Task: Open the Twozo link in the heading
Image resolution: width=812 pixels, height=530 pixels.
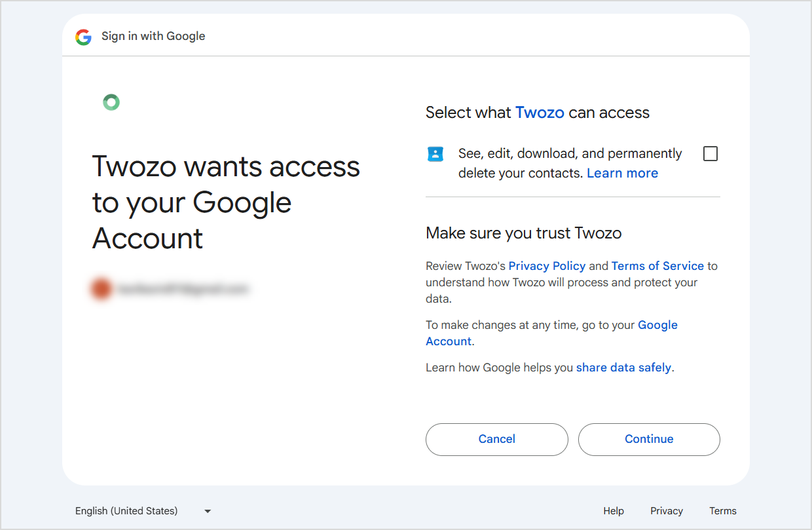Action: click(x=540, y=113)
